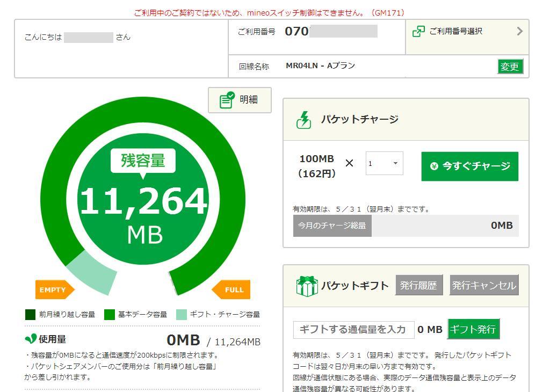Click the dark green 前月繰り越し容量 legend swatch
The image size is (543, 392).
30,314
